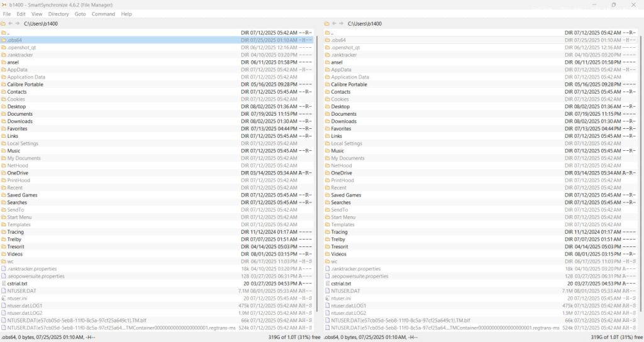Click the cstrial.txt file icon in right pane
644x342 pixels.
(x=327, y=284)
